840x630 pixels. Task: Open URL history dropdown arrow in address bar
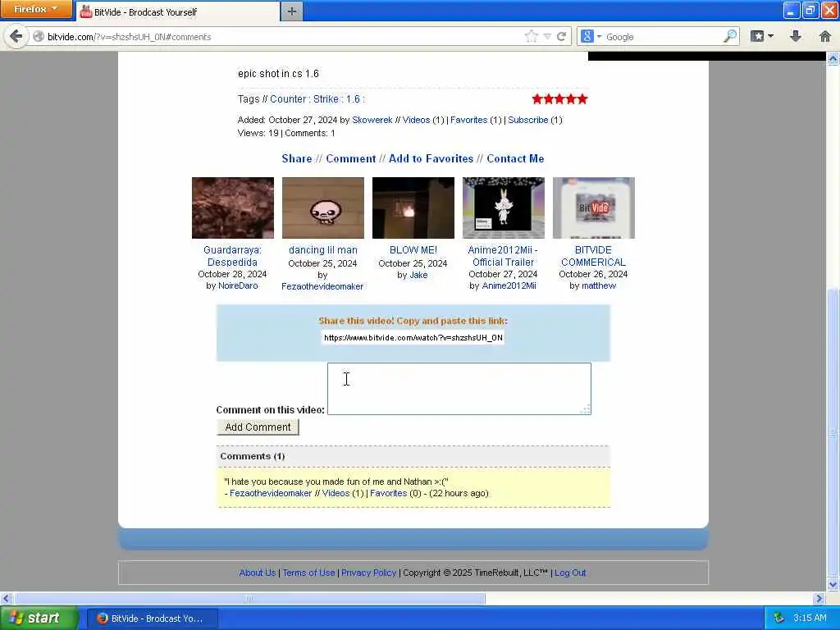547,36
